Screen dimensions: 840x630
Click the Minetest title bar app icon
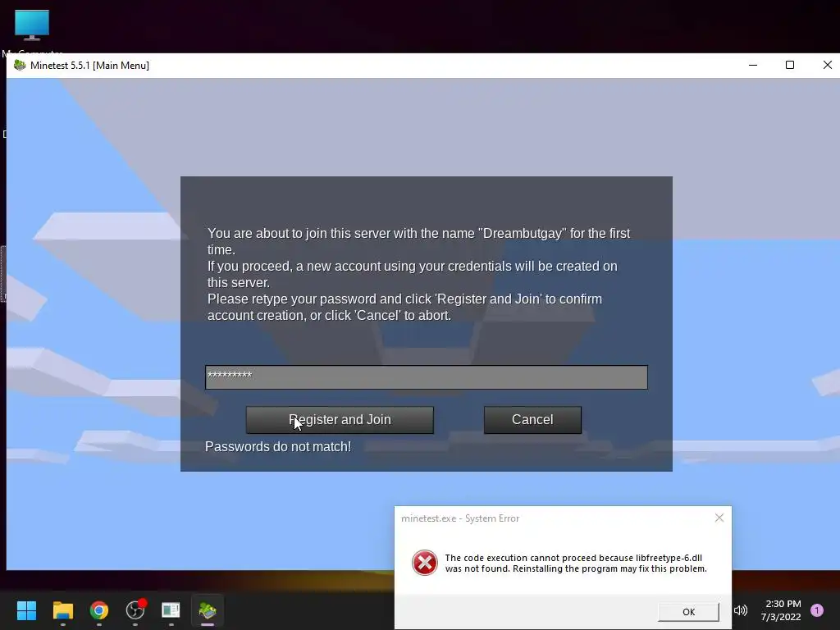coord(20,66)
